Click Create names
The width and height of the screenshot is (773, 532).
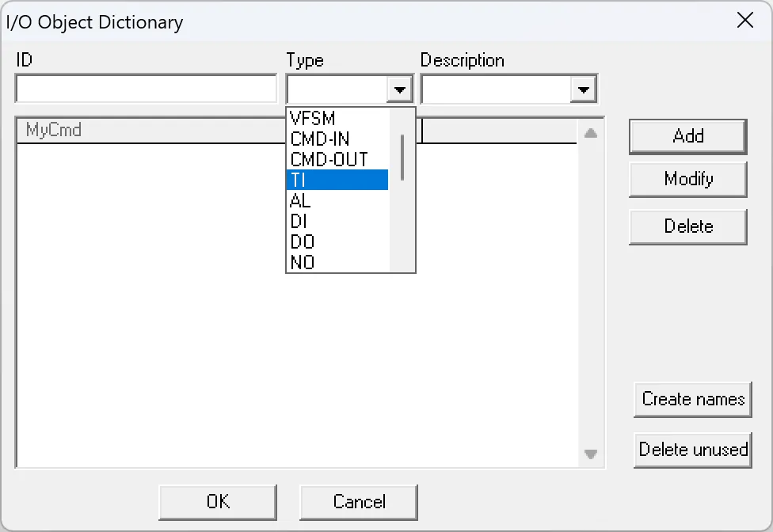pyautogui.click(x=692, y=399)
